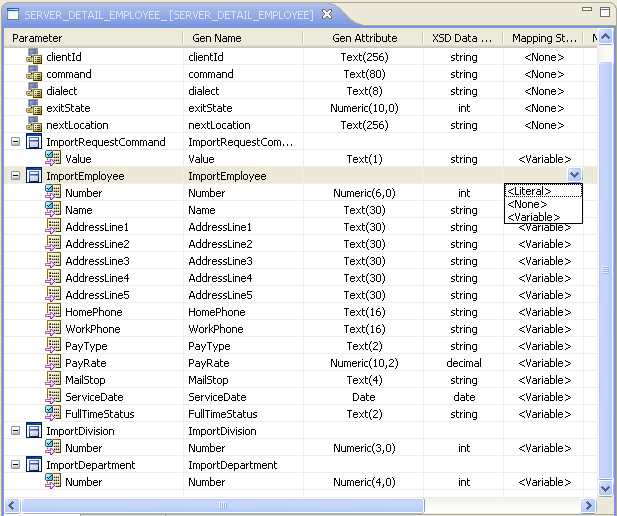The image size is (617, 516).
Task: Click the vertical scrollbar down arrow
Action: (x=604, y=488)
